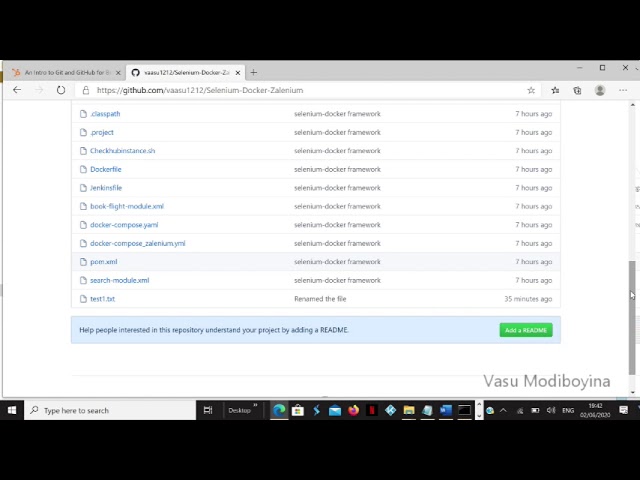Open book-flight-module.xml file

(127, 206)
